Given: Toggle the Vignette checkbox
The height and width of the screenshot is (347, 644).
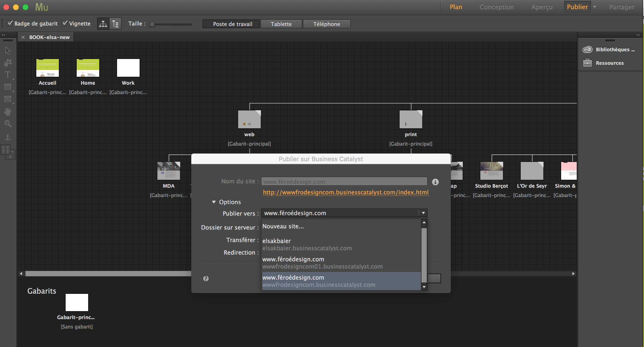Looking at the screenshot, I should (65, 23).
